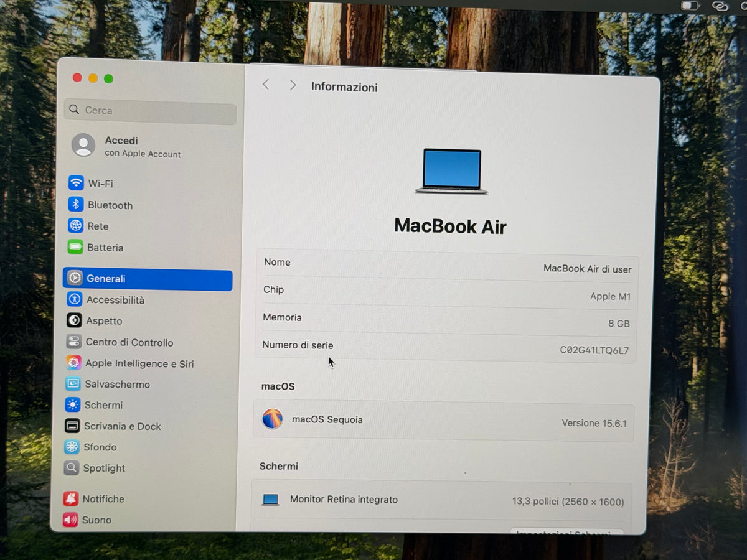747x560 pixels.
Task: Click the 'Monitor Retina integrato' label
Action: (x=344, y=500)
